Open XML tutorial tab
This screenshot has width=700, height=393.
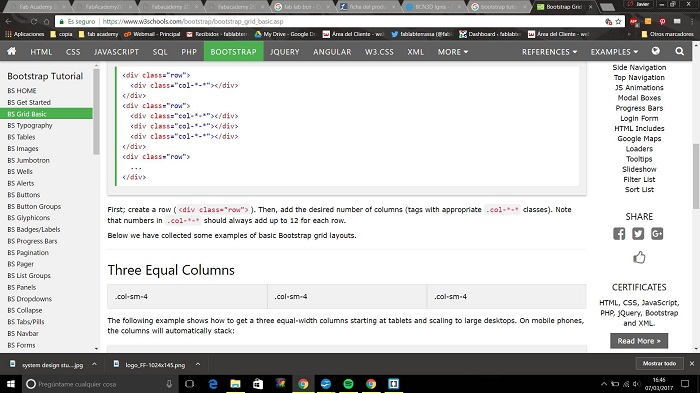coord(415,52)
